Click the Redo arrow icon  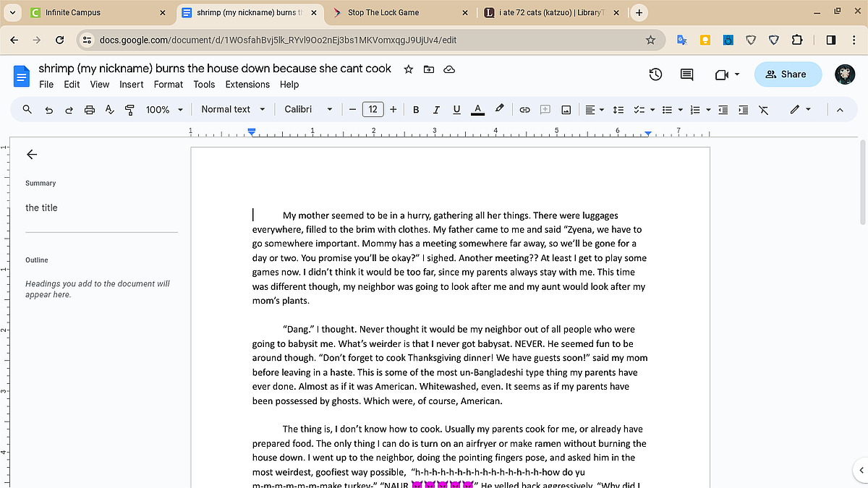(69, 109)
